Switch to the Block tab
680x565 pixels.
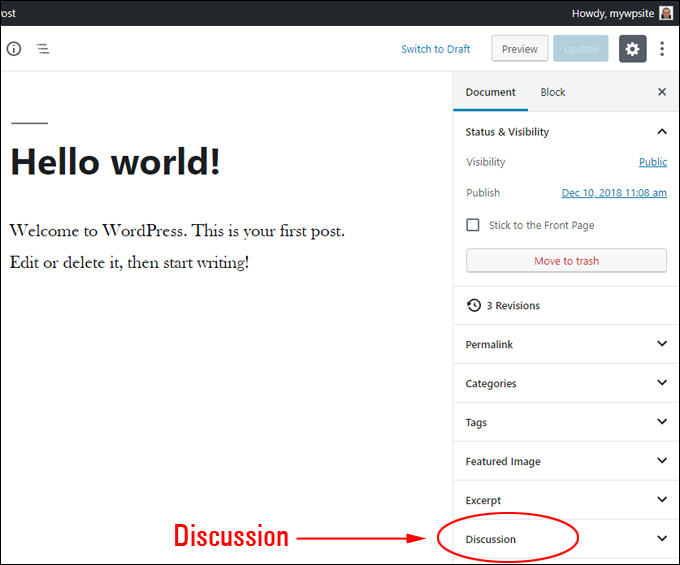click(552, 92)
